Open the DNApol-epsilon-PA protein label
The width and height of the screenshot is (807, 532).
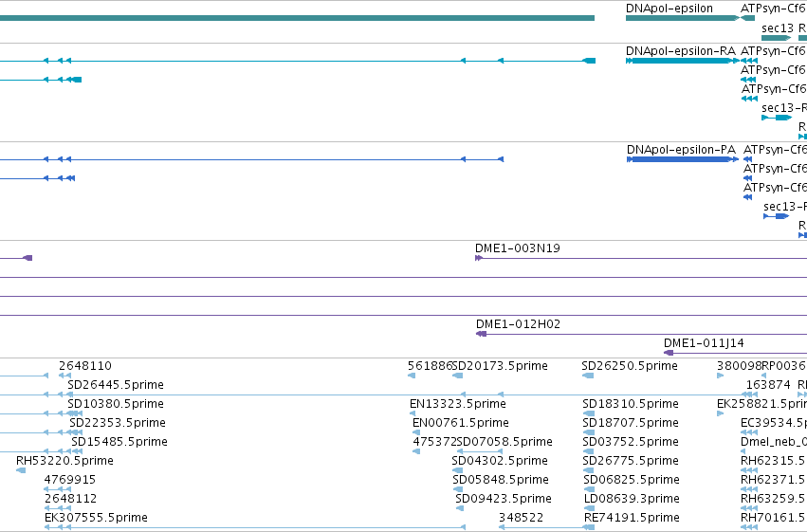(x=681, y=150)
